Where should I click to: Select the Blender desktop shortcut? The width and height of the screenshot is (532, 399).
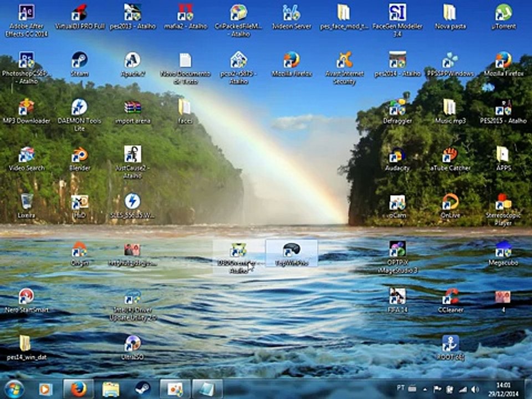[x=80, y=159]
